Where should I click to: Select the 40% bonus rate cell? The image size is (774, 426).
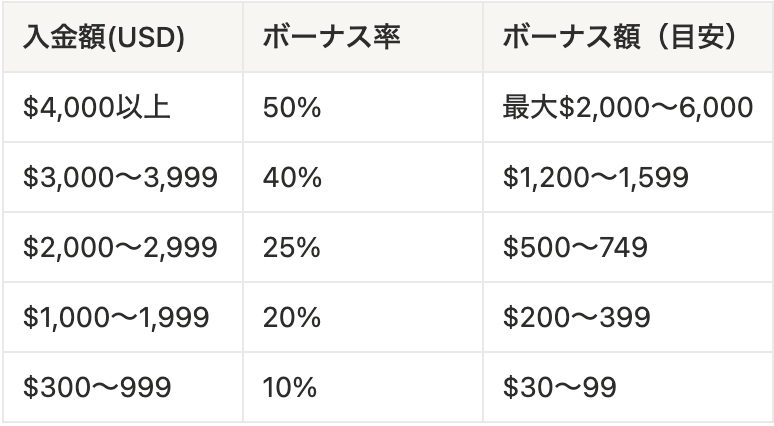(x=292, y=177)
